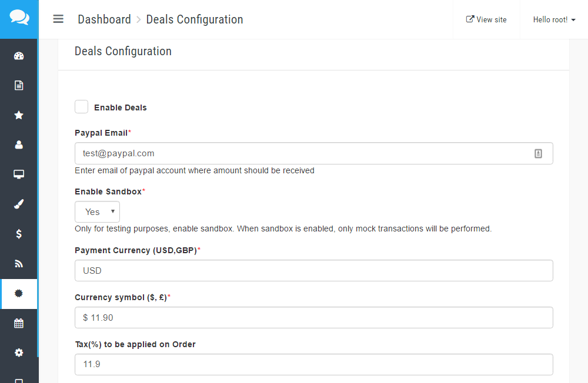The height and width of the screenshot is (383, 588).
Task: Click the calendar icon in sidebar
Action: click(x=19, y=323)
